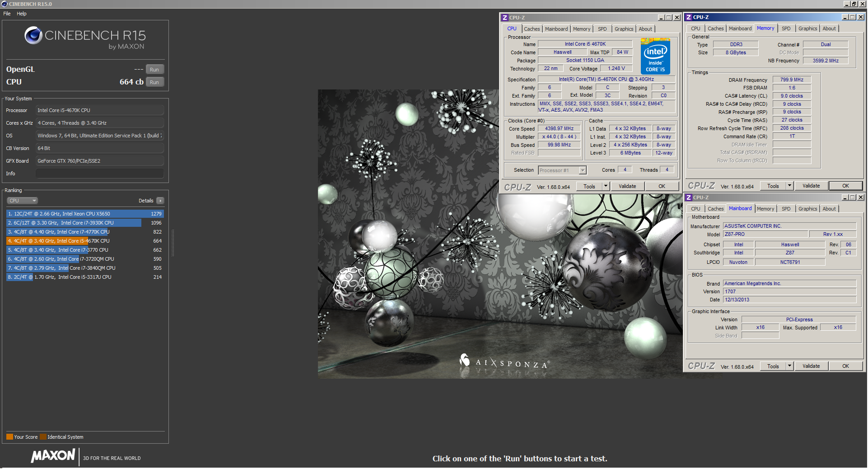
Task: Switch to Mainboard tab in CPU-Z CPU window
Action: tap(556, 29)
